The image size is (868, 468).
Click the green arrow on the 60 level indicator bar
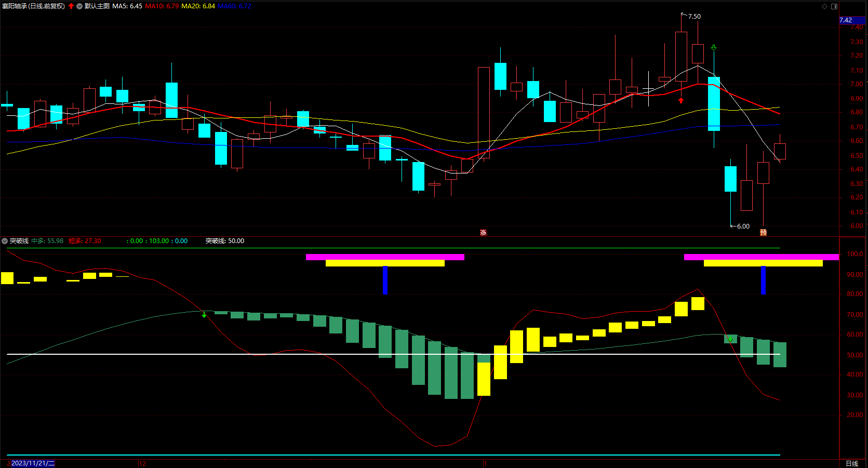(730, 339)
